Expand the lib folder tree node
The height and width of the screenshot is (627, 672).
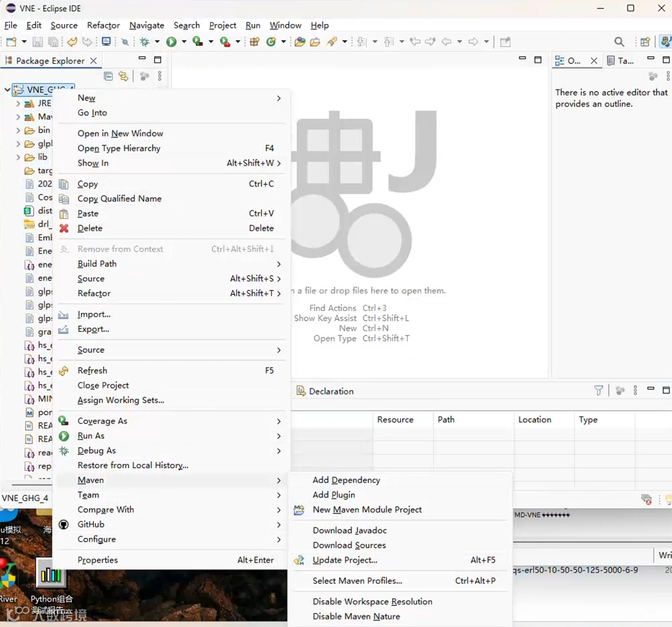(x=18, y=157)
